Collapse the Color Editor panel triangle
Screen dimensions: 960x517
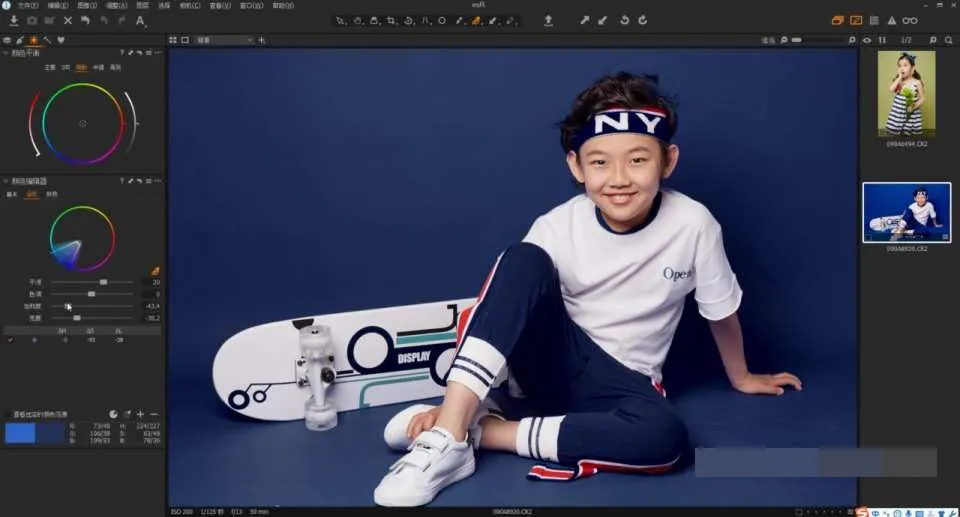click(x=6, y=181)
